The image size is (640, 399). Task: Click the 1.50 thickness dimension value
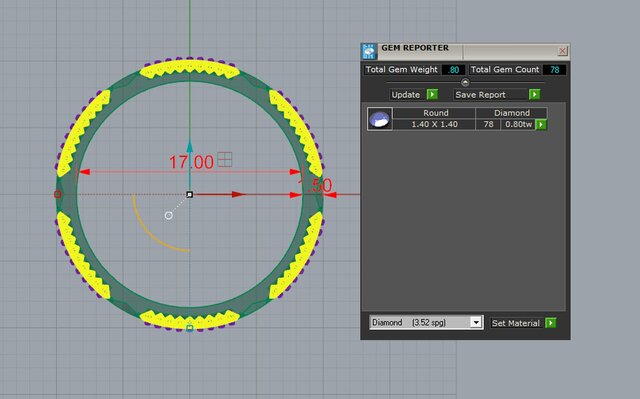tap(317, 186)
